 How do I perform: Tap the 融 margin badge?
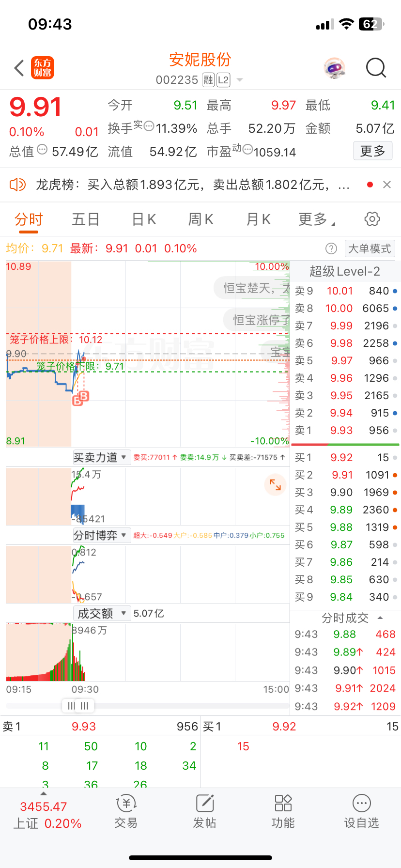[x=208, y=80]
